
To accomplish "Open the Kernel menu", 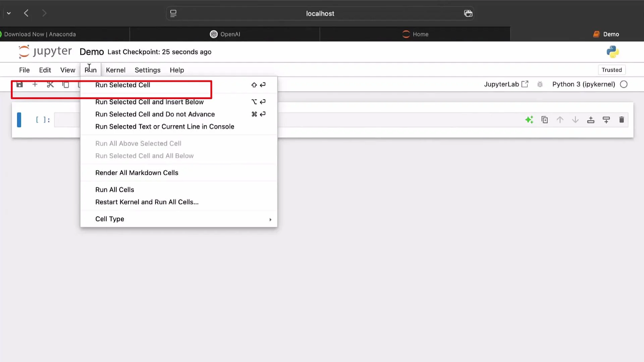I will point(116,70).
